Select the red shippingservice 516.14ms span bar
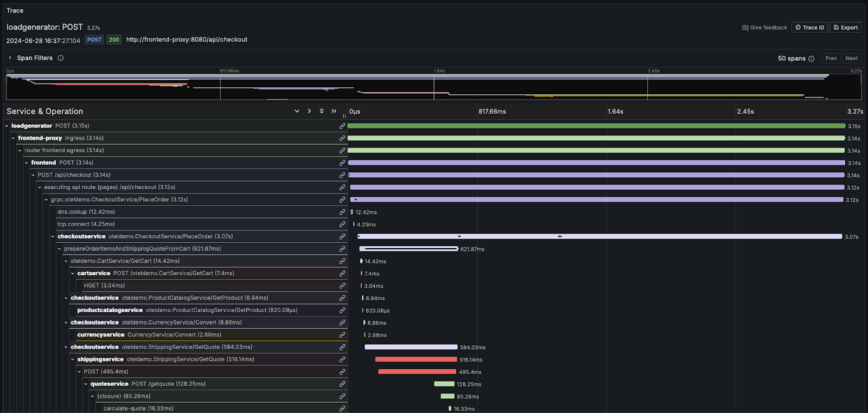This screenshot has width=868, height=413. click(x=416, y=359)
